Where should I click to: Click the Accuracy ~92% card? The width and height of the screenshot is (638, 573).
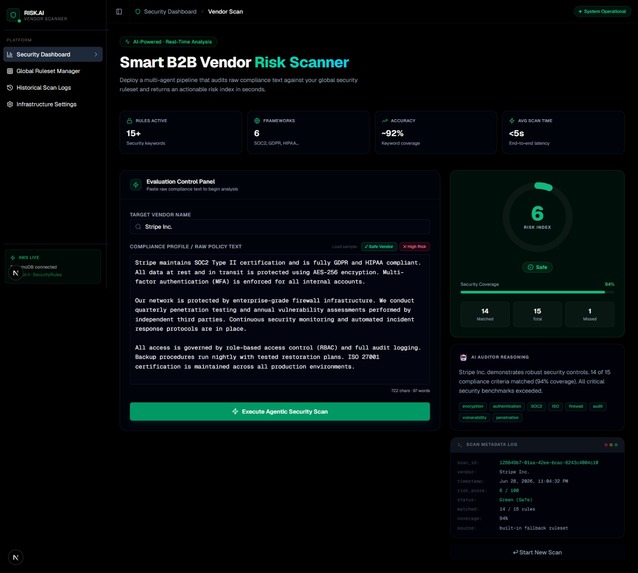436,132
